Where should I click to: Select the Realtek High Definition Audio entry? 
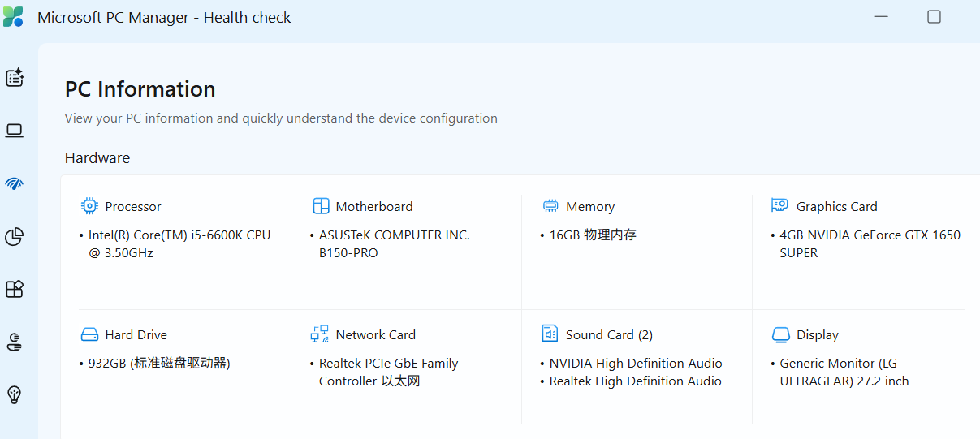636,381
